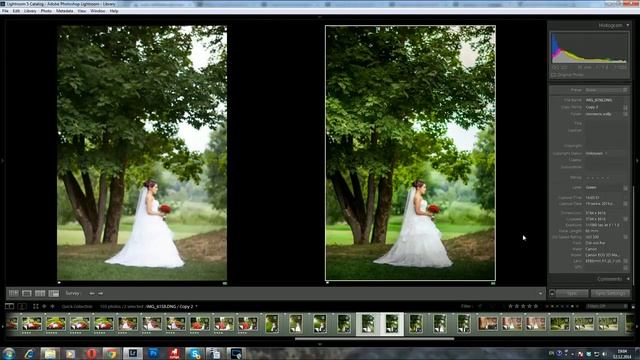Enable Original Photo checkbox under histogram
640x360 pixels.
554,75
